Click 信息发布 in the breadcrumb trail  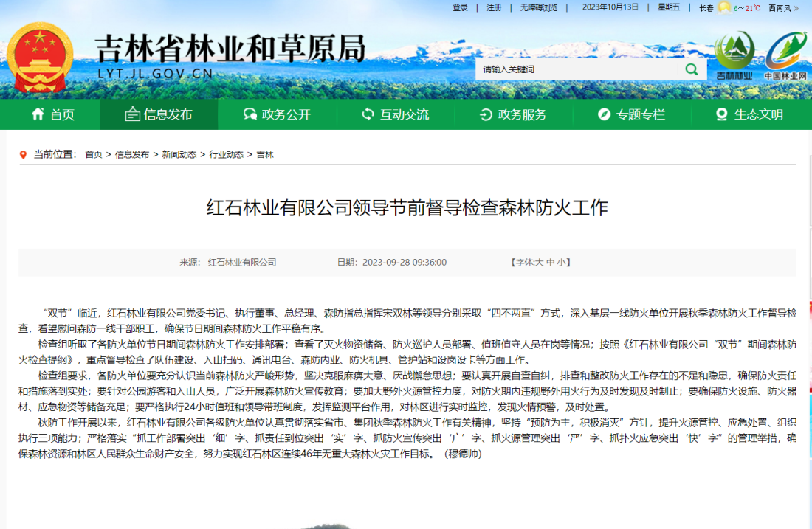point(132,155)
